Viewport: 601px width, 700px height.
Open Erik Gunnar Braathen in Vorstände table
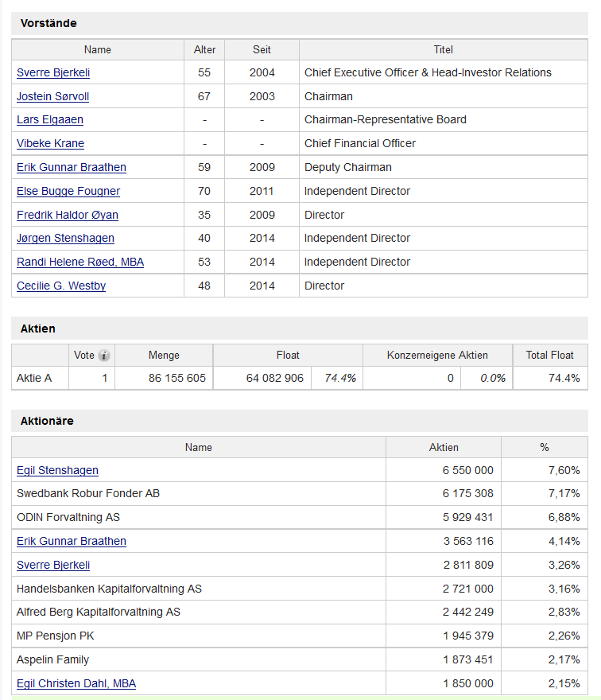coord(72,167)
